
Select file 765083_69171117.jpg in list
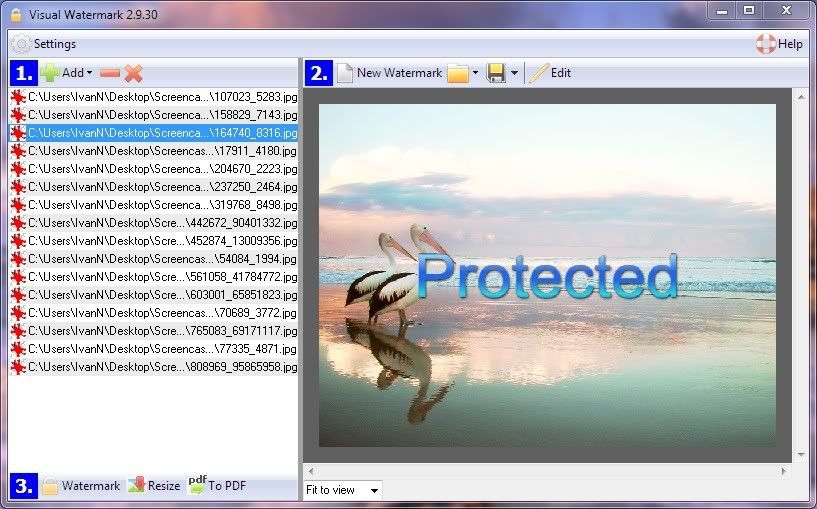click(x=154, y=331)
